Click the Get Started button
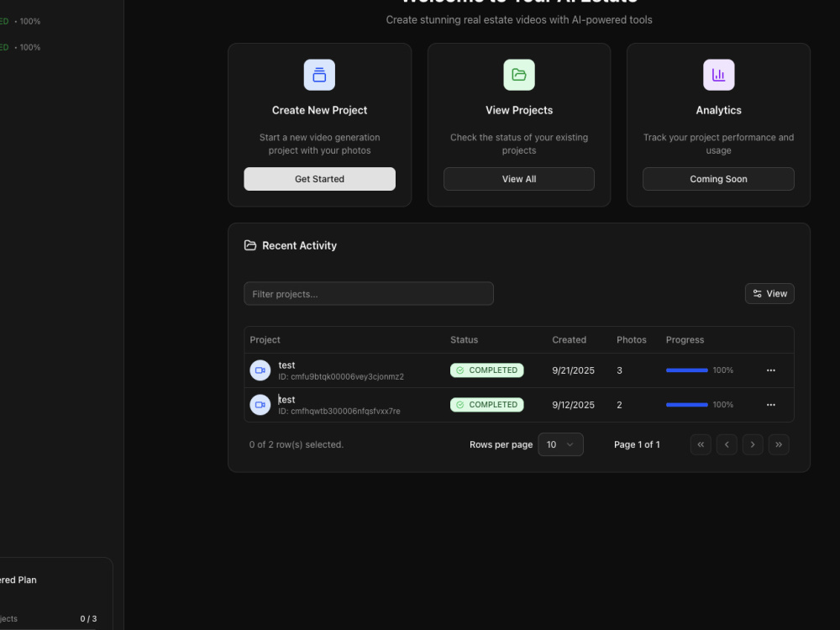 [x=319, y=179]
